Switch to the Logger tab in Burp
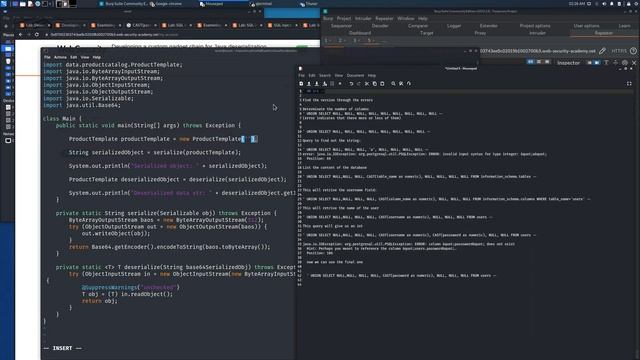 point(454,26)
